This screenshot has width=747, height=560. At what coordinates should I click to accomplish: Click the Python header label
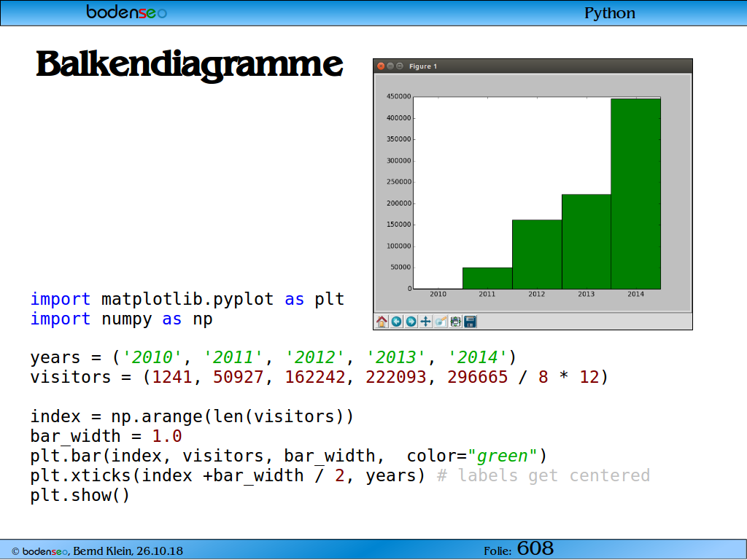coord(610,13)
